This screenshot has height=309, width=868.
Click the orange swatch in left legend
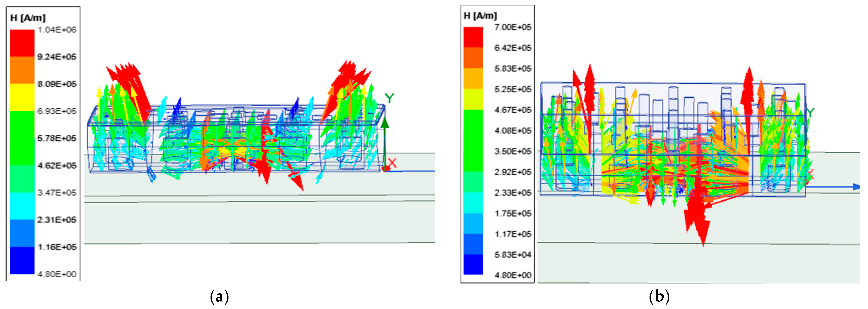(x=22, y=70)
